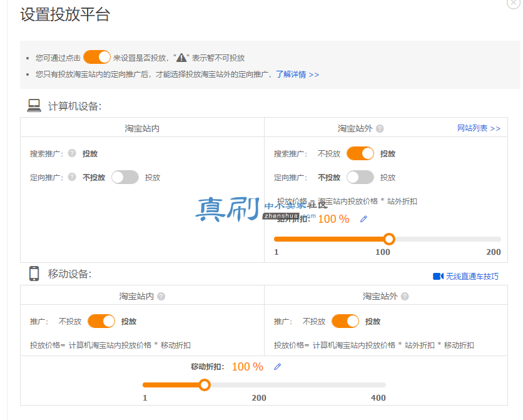Toggle computer 淘宝站外 定向推广 switch

tap(360, 177)
